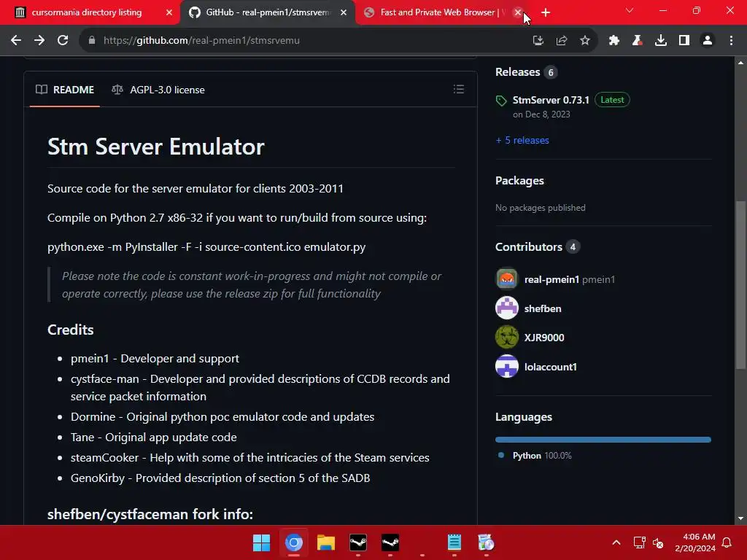Viewport: 747px width, 560px height.
Task: Close the Fast and Private Web Browser tab
Action: coord(518,12)
